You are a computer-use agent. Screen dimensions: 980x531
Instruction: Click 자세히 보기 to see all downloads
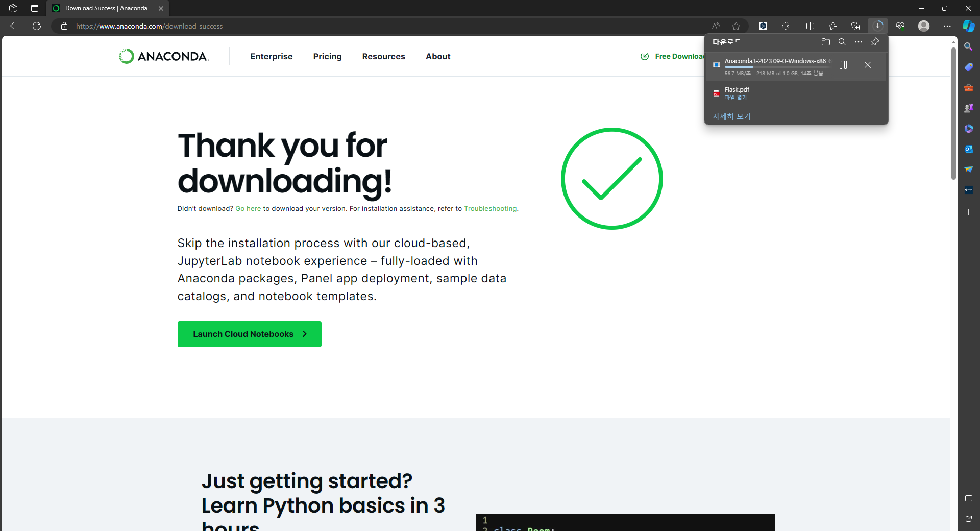pos(731,116)
